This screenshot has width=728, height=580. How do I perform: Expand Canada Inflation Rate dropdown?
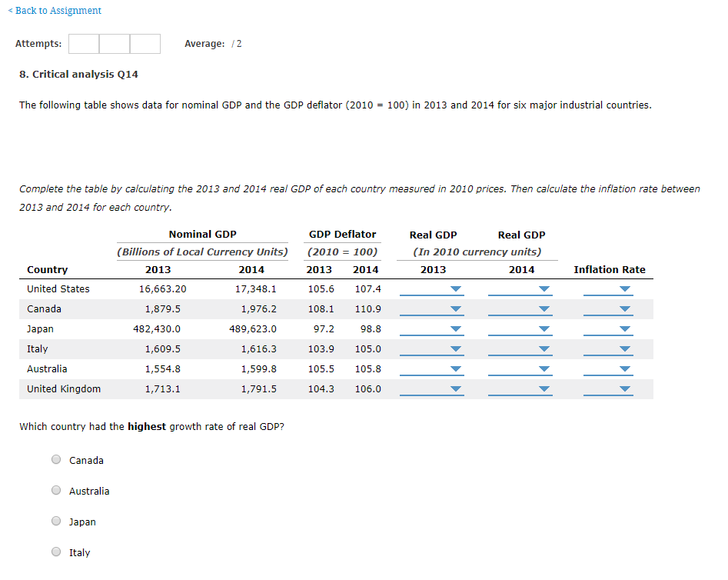tap(609, 309)
